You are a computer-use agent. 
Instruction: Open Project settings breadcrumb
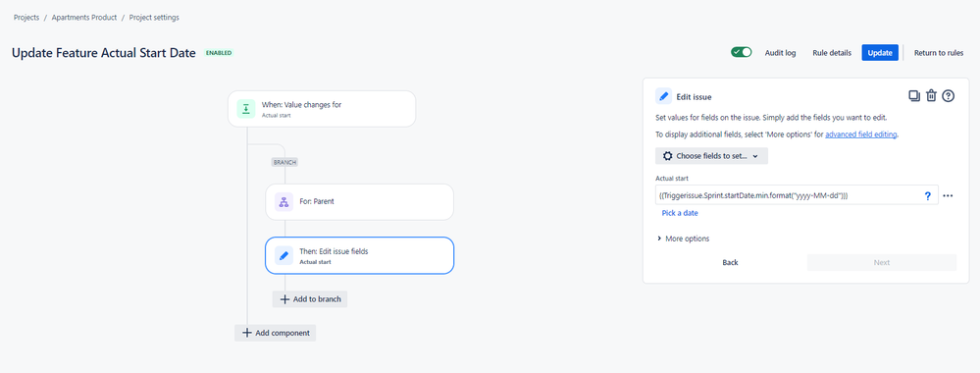(154, 18)
